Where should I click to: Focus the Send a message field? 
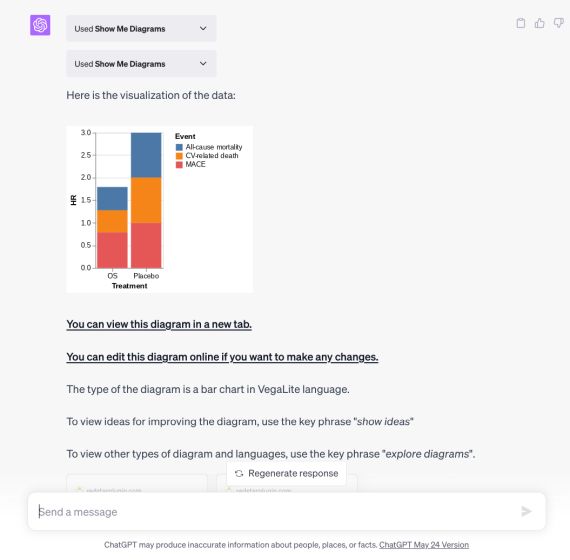click(286, 512)
